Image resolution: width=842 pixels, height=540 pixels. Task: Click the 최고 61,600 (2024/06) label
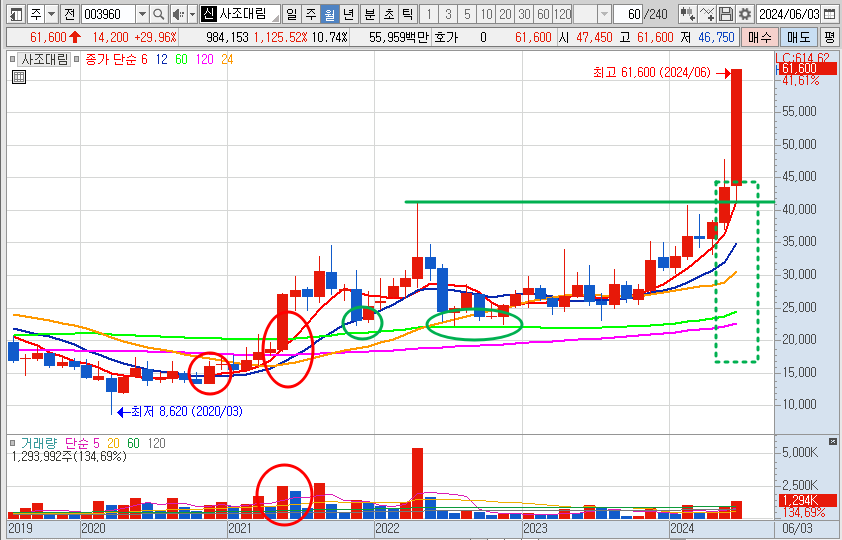point(652,72)
